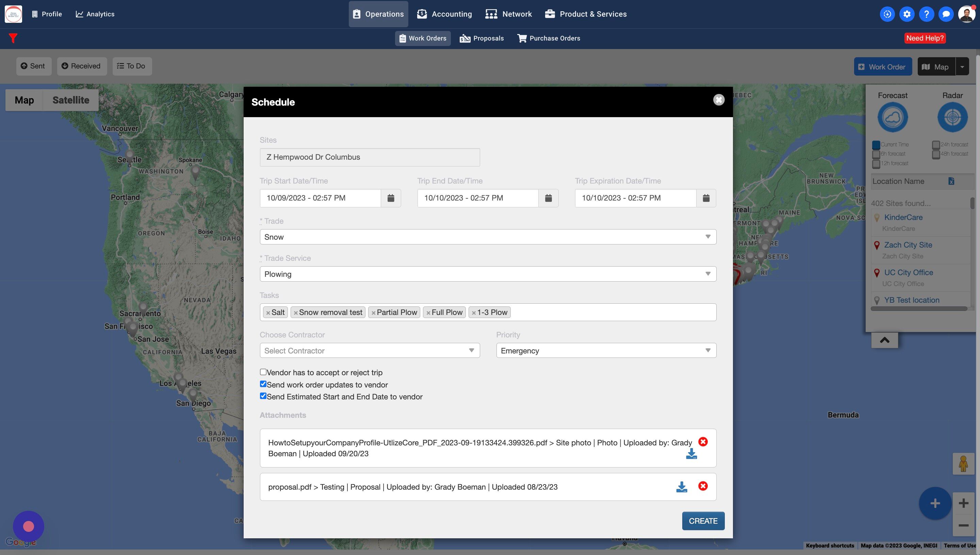This screenshot has width=980, height=555.
Task: Remove the Partial Plow task tag
Action: (x=374, y=313)
